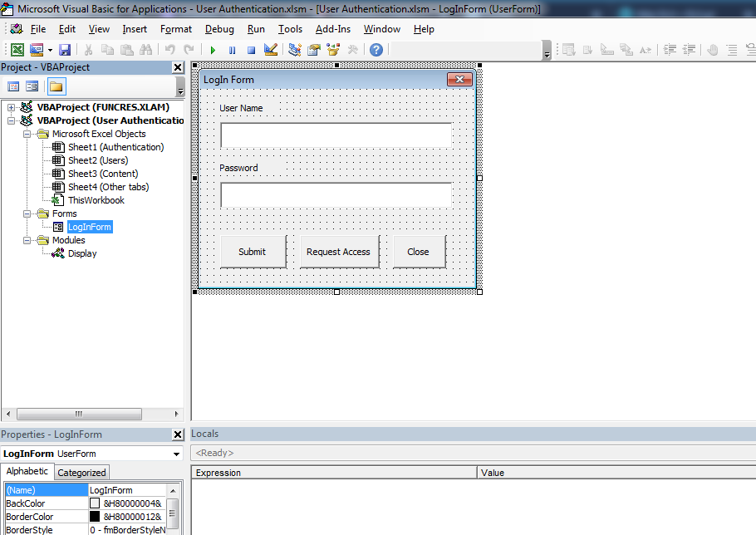Collapse the Forms folder
This screenshot has height=535, width=756.
tap(27, 214)
